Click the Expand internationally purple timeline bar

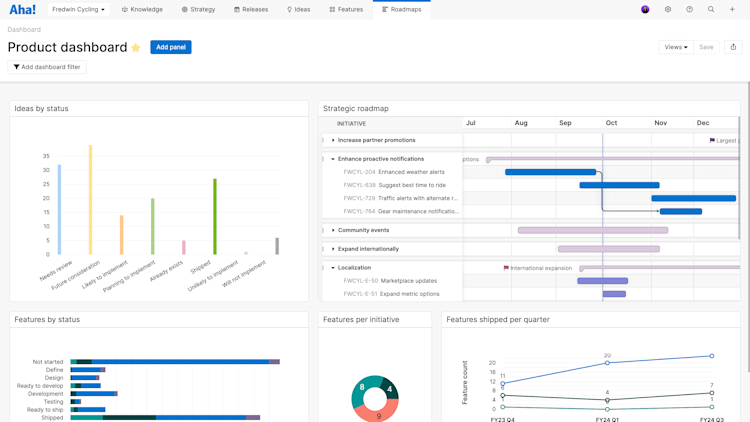point(609,249)
